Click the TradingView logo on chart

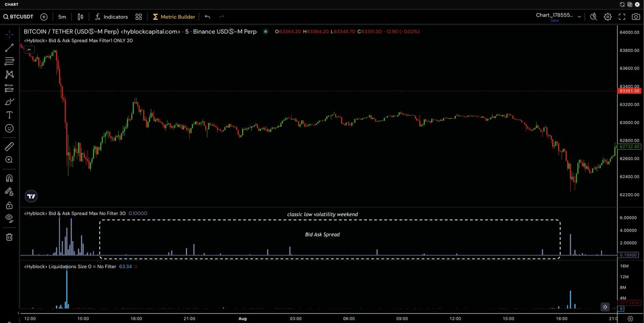point(31,196)
